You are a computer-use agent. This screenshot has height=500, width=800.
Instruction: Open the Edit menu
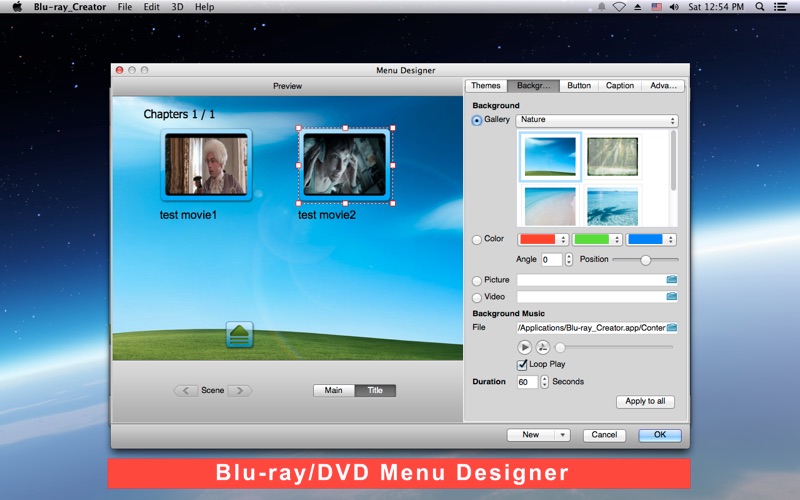(x=151, y=7)
